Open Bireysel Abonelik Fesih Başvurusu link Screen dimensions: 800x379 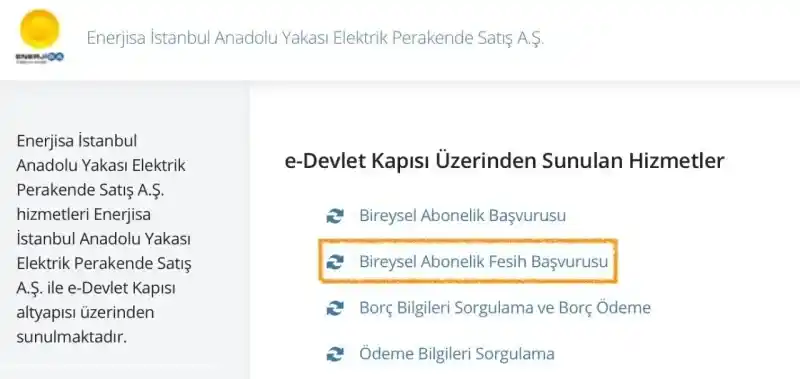(484, 262)
